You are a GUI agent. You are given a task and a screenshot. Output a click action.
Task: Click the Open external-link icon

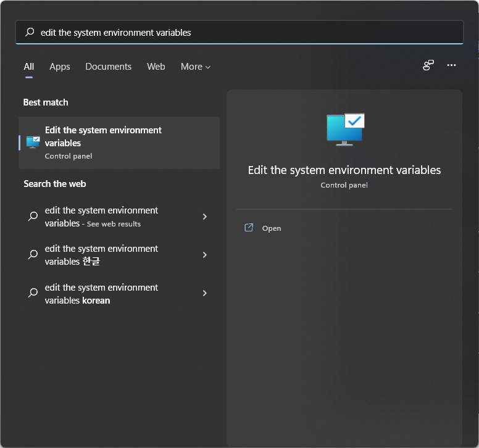pos(249,228)
